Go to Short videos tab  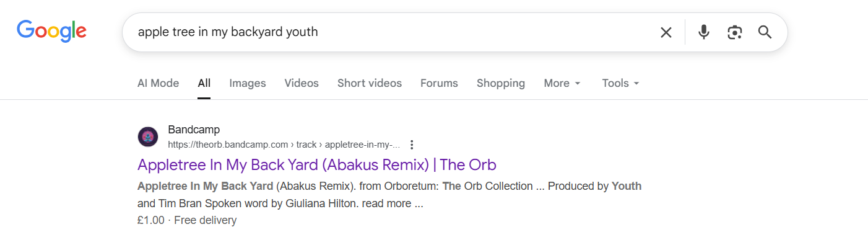coord(369,83)
